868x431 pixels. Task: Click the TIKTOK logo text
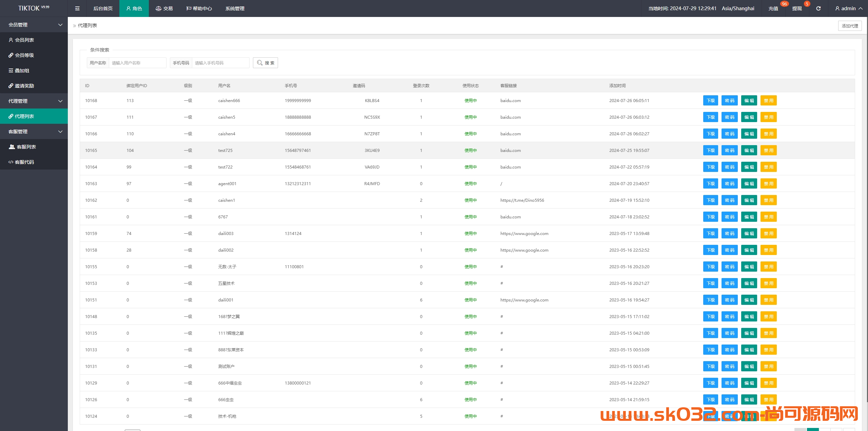(29, 8)
